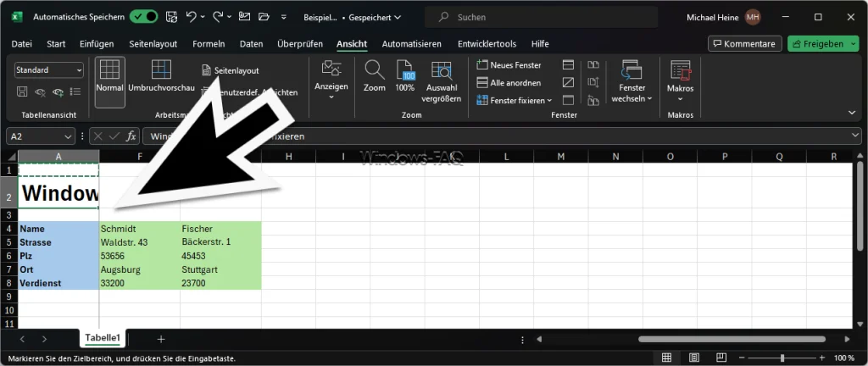Open the Datei tab
This screenshot has height=366, width=868.
21,44
